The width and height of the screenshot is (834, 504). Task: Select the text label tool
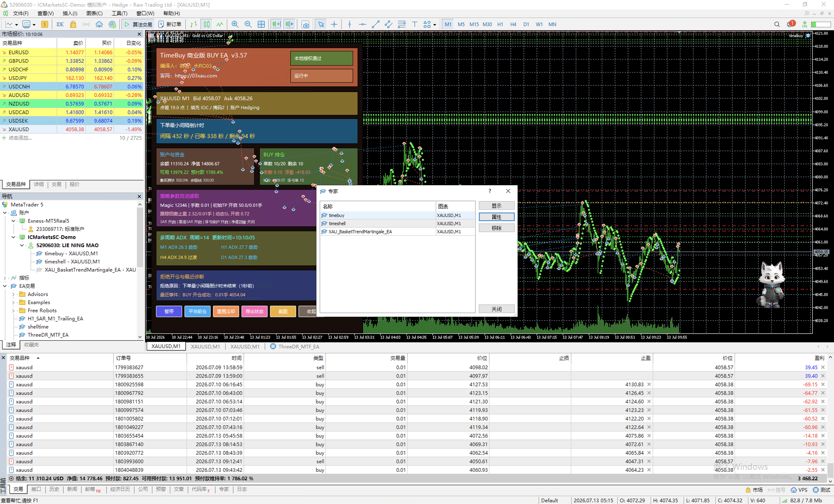tap(415, 24)
